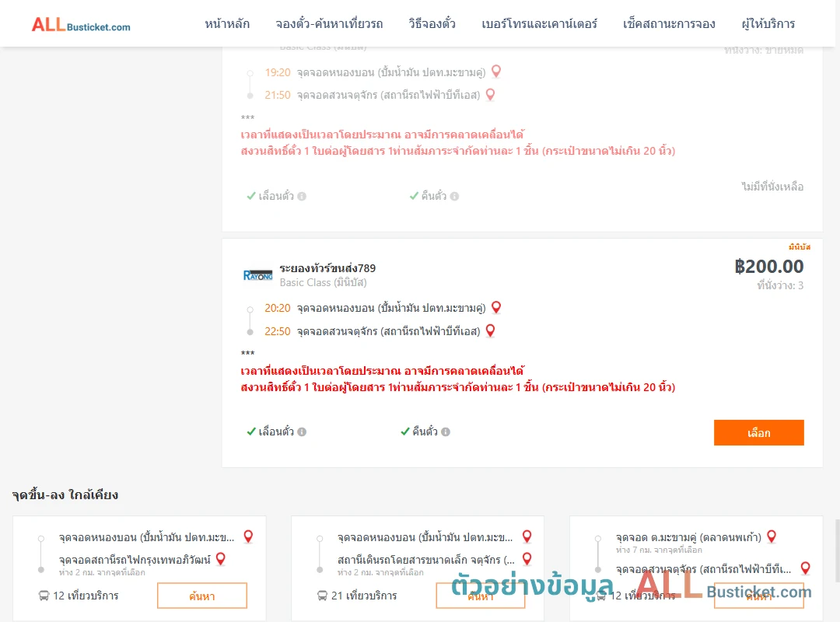
Task: Open เช็คสถานะการจอง menu item
Action: click(x=669, y=24)
